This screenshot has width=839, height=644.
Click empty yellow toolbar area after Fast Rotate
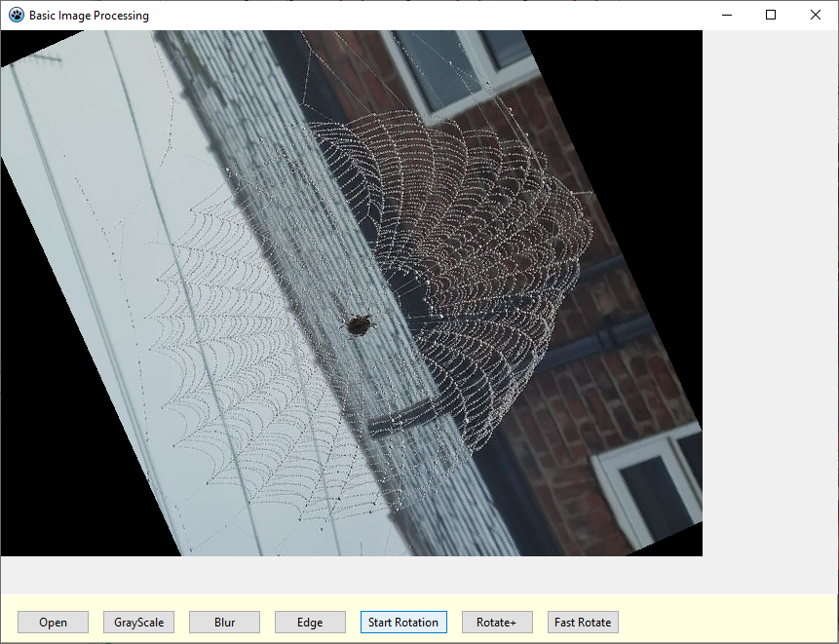728,622
